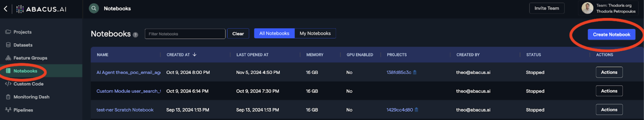Click the Invite Team button
This screenshot has width=644, height=120.
click(x=546, y=8)
